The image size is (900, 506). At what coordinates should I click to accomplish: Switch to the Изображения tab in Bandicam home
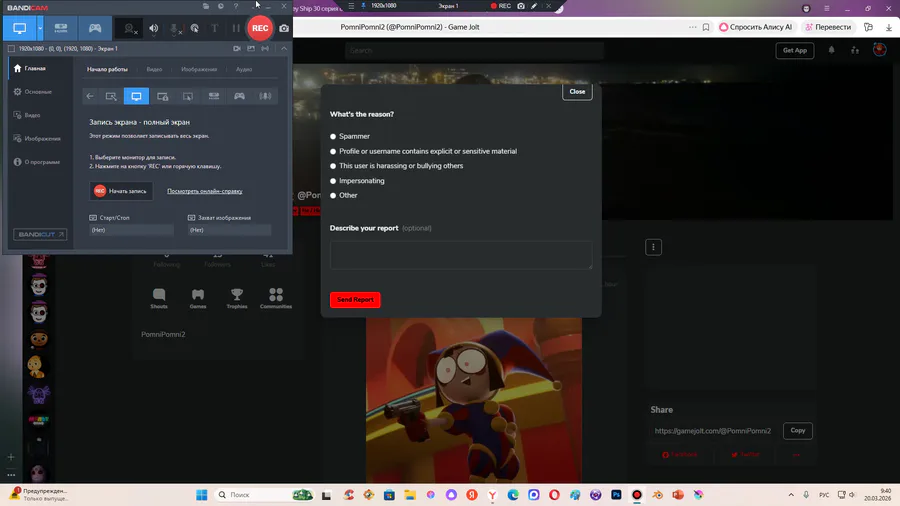click(199, 69)
